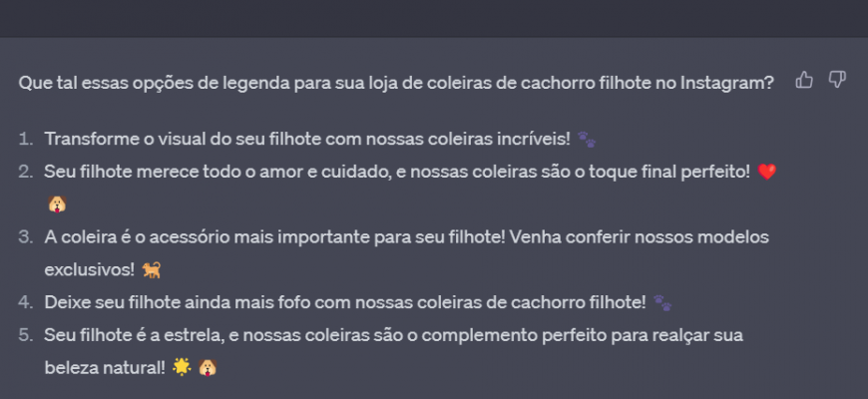Click the word 'exclusivos!' in caption 3
Viewport: 868px width, 399px height.
tap(90, 270)
